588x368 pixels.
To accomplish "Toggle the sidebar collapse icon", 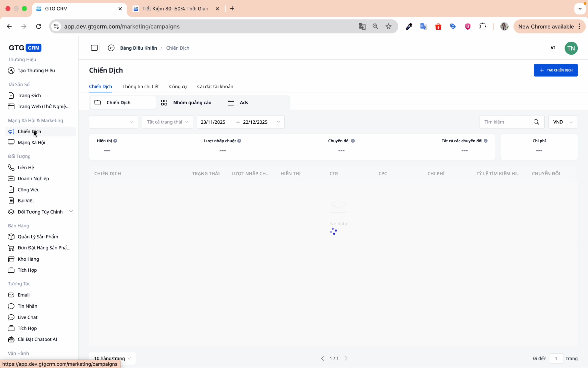I will 94,48.
